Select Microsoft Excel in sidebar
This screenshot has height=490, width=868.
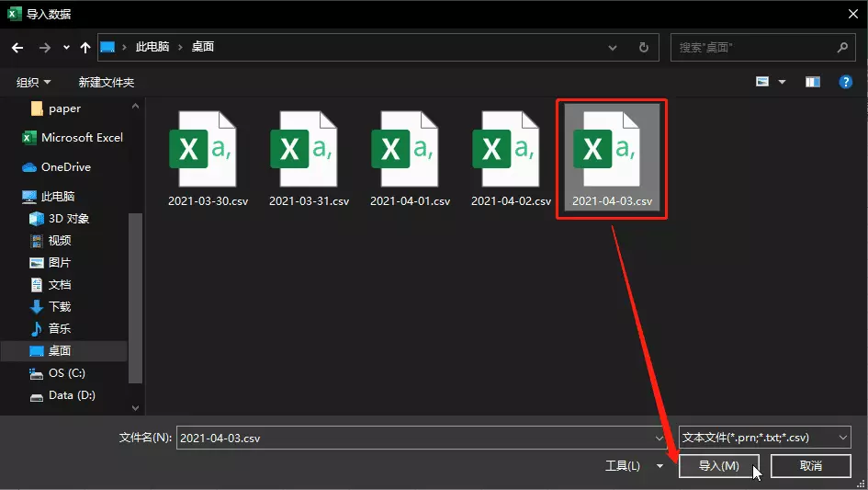tap(72, 138)
